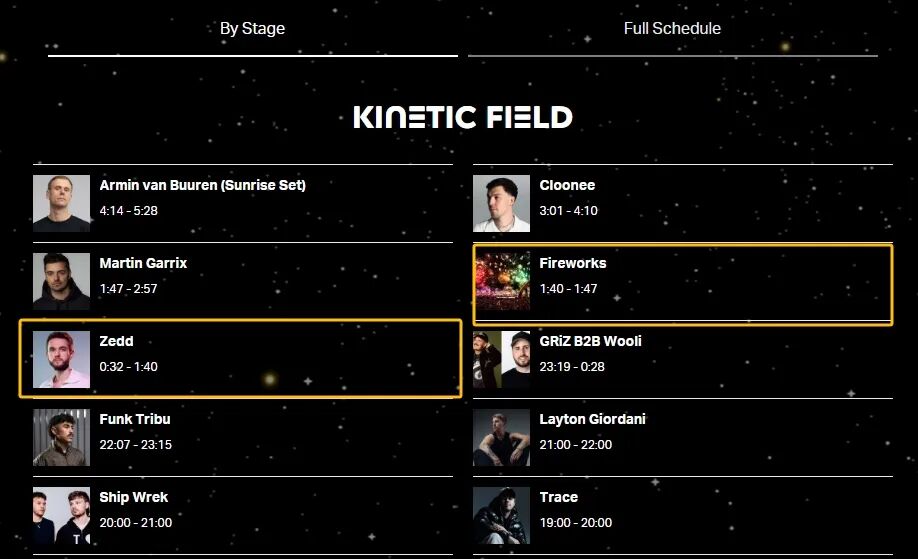This screenshot has width=918, height=559.
Task: Open the Full Schedule tab
Action: (x=672, y=29)
